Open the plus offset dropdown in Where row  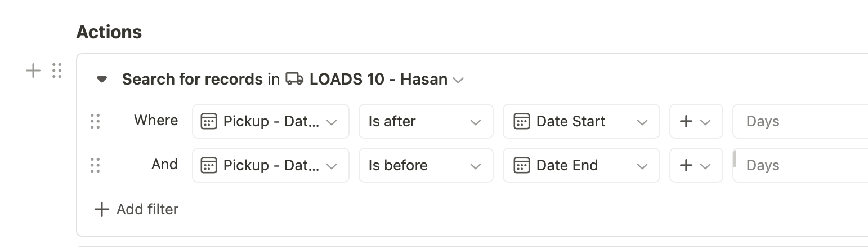point(696,121)
